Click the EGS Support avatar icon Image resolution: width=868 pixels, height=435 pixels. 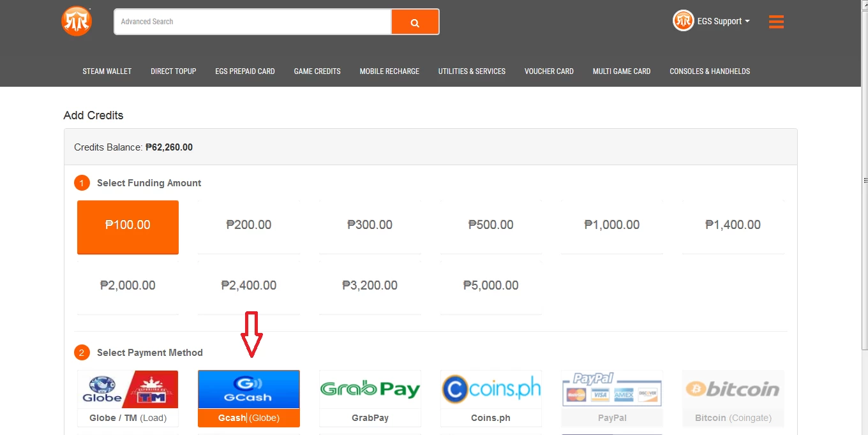click(x=683, y=21)
